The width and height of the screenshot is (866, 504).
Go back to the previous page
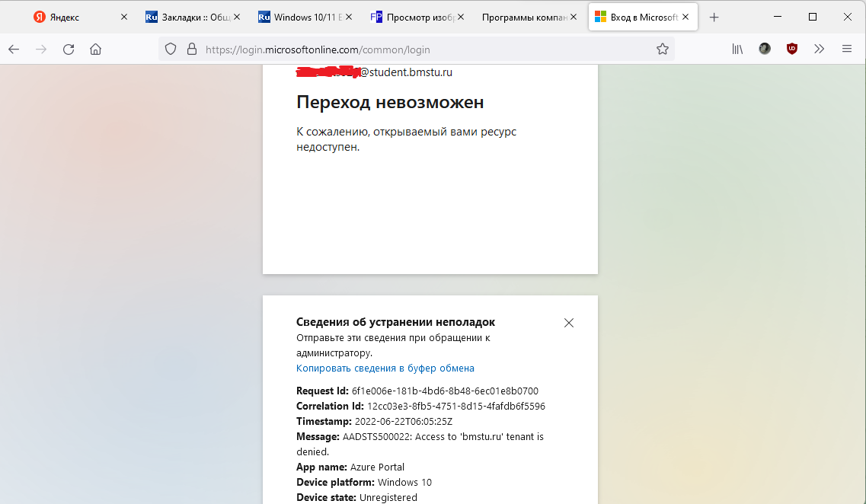pyautogui.click(x=14, y=49)
